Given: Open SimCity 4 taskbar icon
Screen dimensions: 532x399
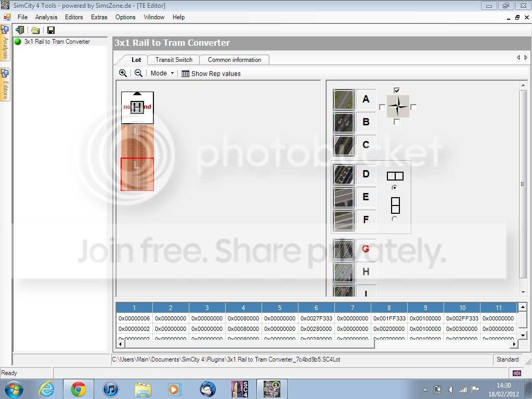Looking at the screenshot, I should tap(240, 389).
